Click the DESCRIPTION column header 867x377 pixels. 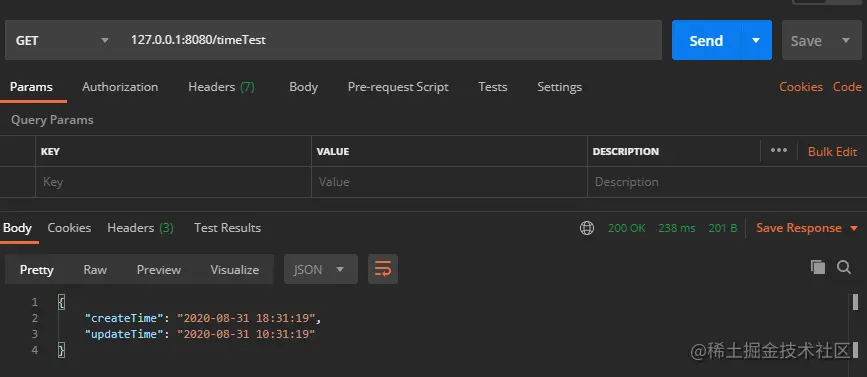(626, 151)
